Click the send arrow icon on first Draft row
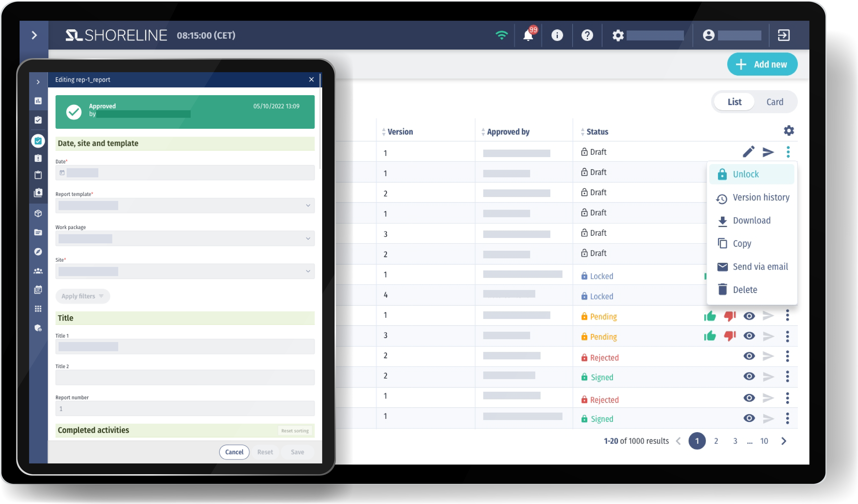 tap(768, 152)
